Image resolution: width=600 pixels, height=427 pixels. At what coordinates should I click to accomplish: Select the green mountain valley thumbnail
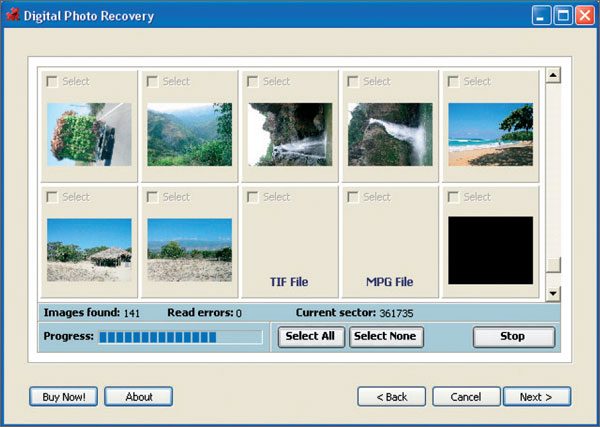(x=189, y=134)
